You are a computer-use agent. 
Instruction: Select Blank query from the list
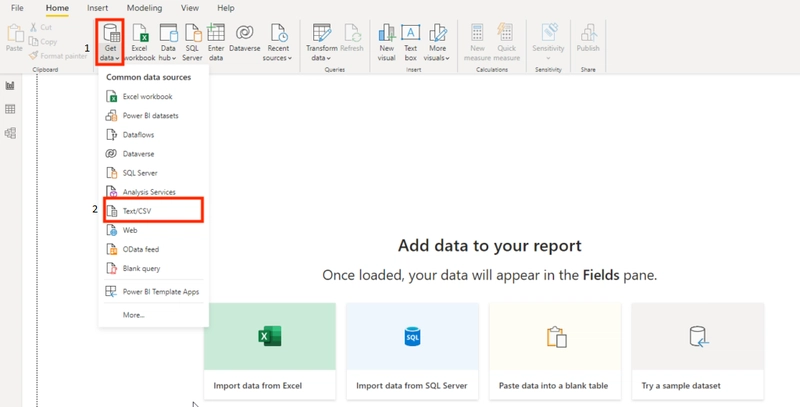154,268
